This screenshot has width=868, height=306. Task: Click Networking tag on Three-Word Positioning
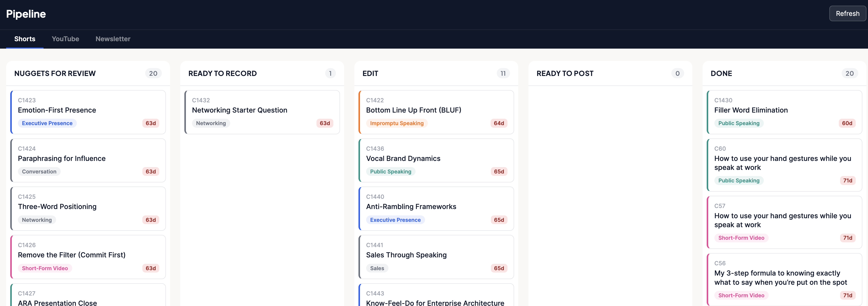[37, 220]
